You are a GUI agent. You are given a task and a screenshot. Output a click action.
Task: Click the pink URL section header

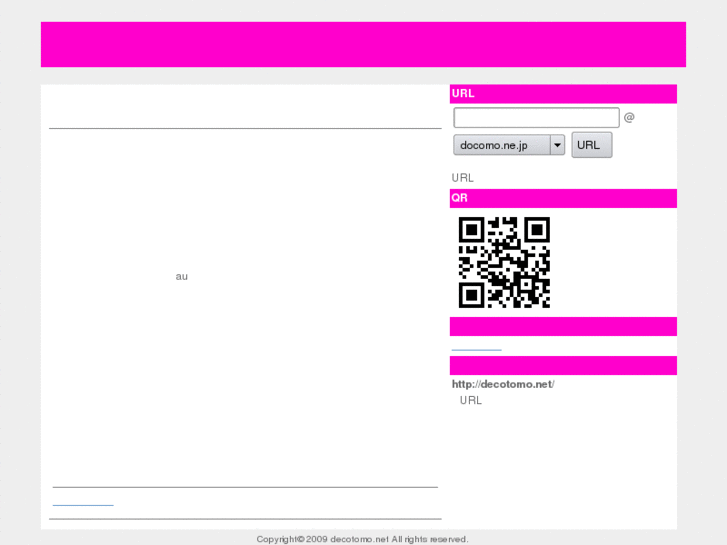click(x=563, y=94)
